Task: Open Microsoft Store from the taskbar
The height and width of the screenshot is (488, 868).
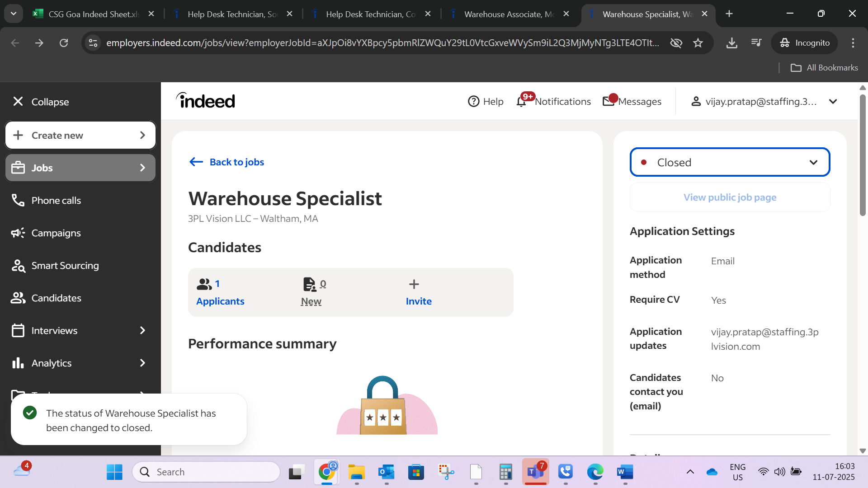Action: click(x=416, y=472)
